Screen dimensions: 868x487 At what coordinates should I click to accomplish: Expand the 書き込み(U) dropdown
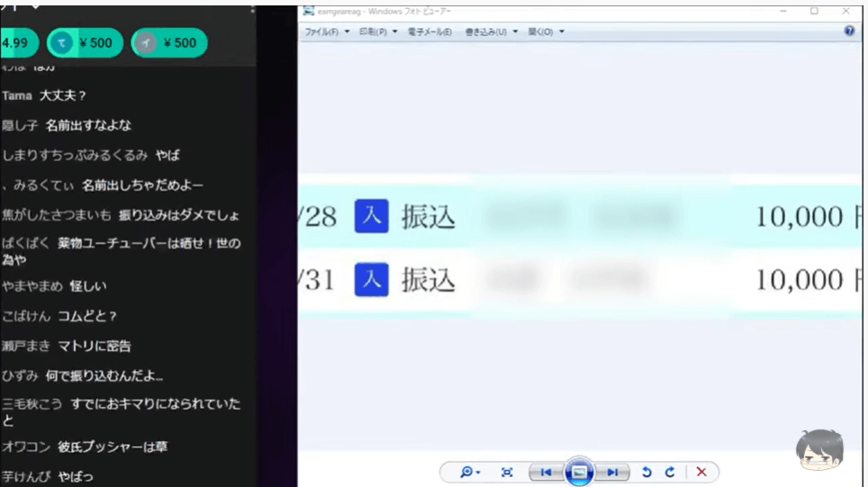492,32
